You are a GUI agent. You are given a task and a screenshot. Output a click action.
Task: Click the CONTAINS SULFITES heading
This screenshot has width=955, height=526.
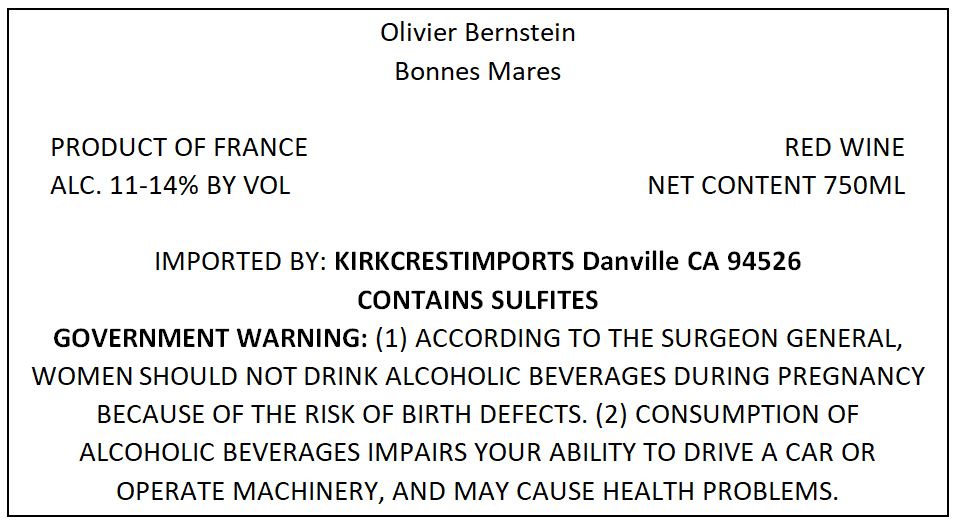pyautogui.click(x=478, y=300)
